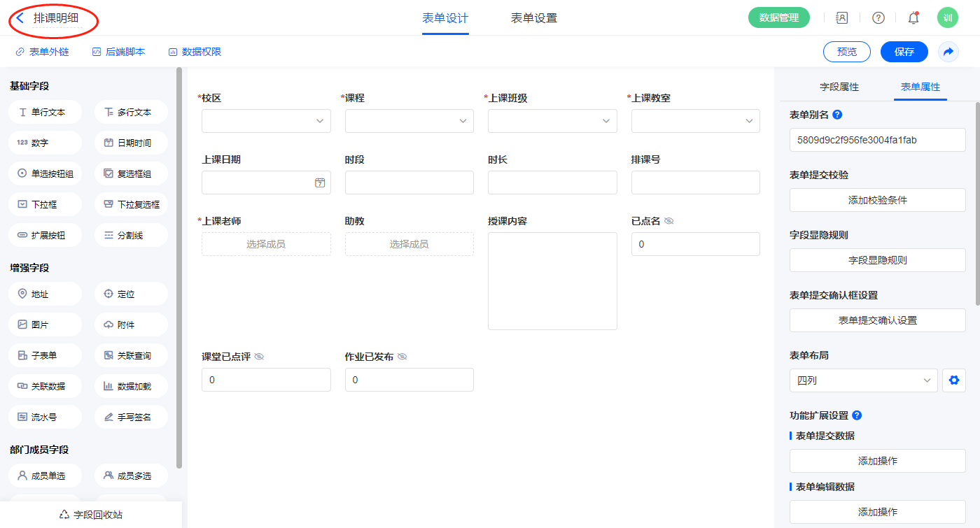The width and height of the screenshot is (980, 528).
Task: Expand the 校区 dropdown
Action: [x=266, y=121]
